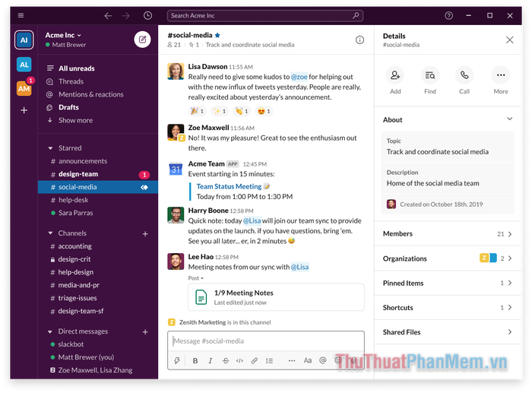This screenshot has width=532, height=393.
Task: Click the Message #social-media input
Action: coord(266,341)
